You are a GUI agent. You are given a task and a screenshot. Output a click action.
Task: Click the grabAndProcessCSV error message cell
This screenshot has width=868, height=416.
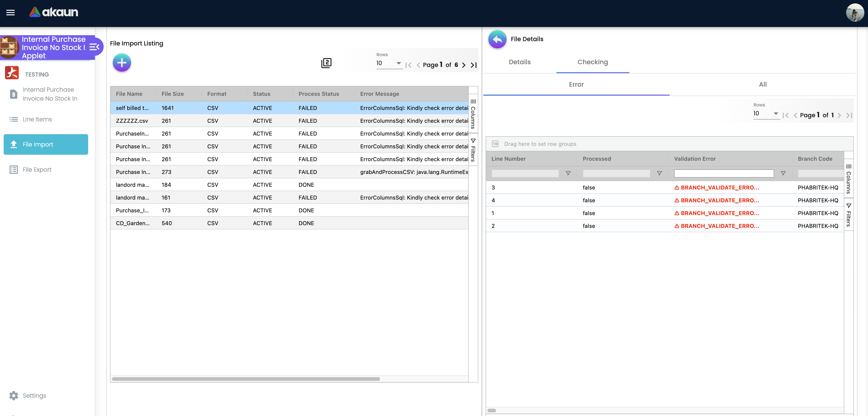coord(414,172)
